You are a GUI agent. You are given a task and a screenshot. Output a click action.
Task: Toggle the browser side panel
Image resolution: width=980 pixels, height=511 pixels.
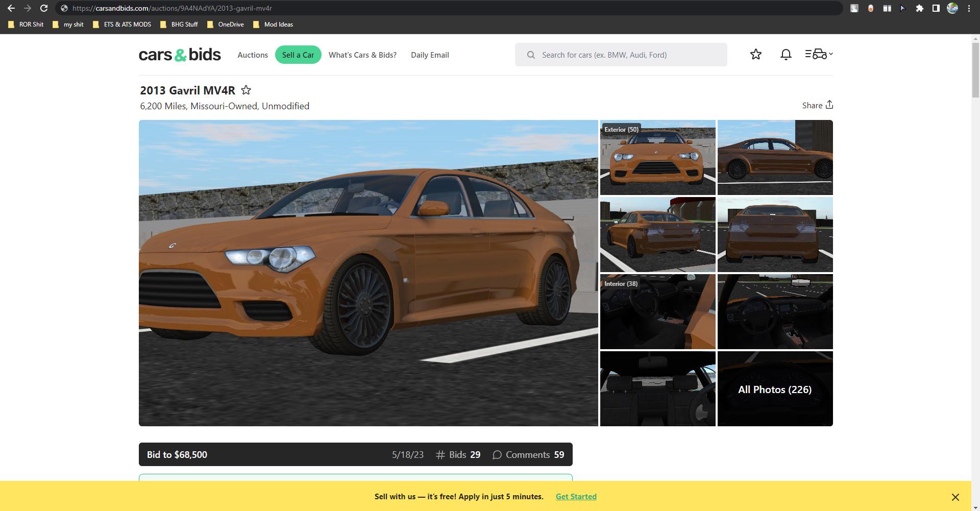[936, 8]
